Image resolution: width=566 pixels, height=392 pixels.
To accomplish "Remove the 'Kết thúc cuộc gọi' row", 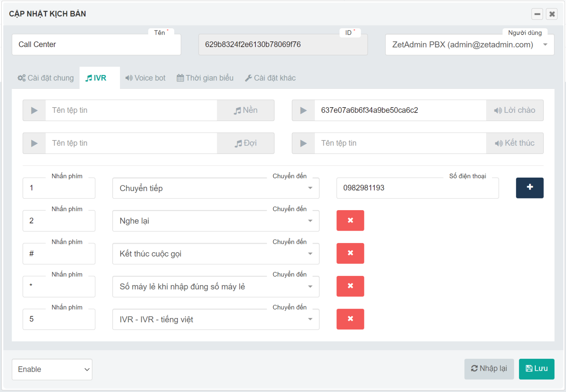I will (350, 253).
